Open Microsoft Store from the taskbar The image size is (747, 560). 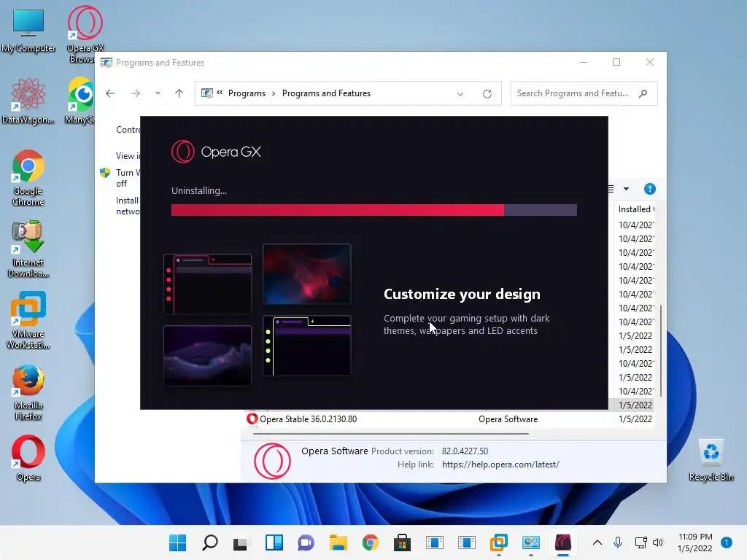(402, 542)
